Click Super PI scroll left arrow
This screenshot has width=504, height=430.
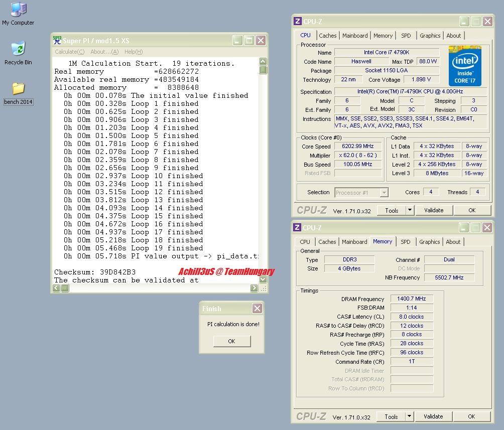click(56, 288)
